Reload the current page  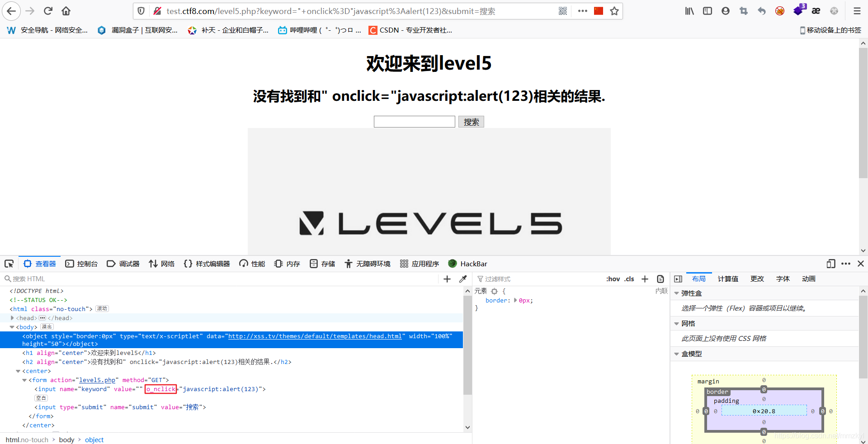[x=48, y=11]
